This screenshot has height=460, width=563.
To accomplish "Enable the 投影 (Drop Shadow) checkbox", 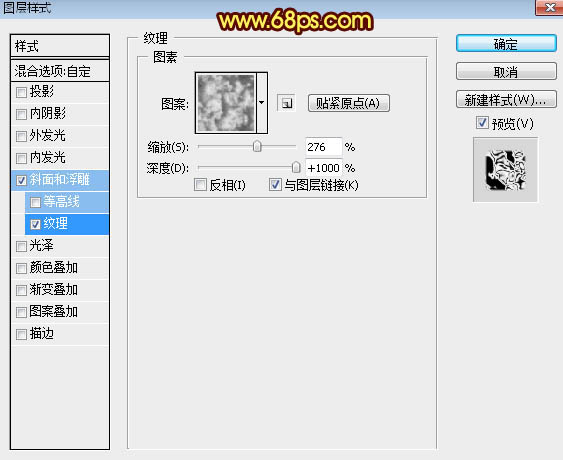I will [x=21, y=93].
